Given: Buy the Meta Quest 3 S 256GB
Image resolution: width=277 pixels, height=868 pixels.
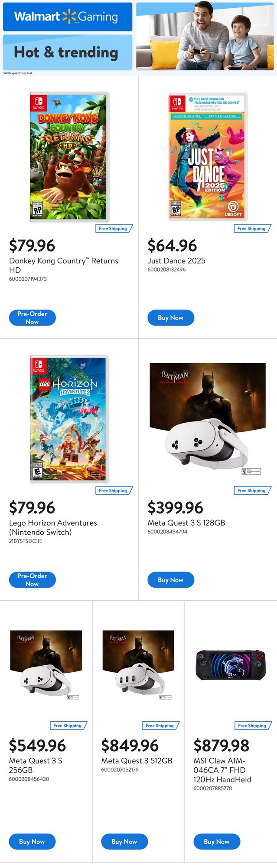Looking at the screenshot, I should coord(33,842).
